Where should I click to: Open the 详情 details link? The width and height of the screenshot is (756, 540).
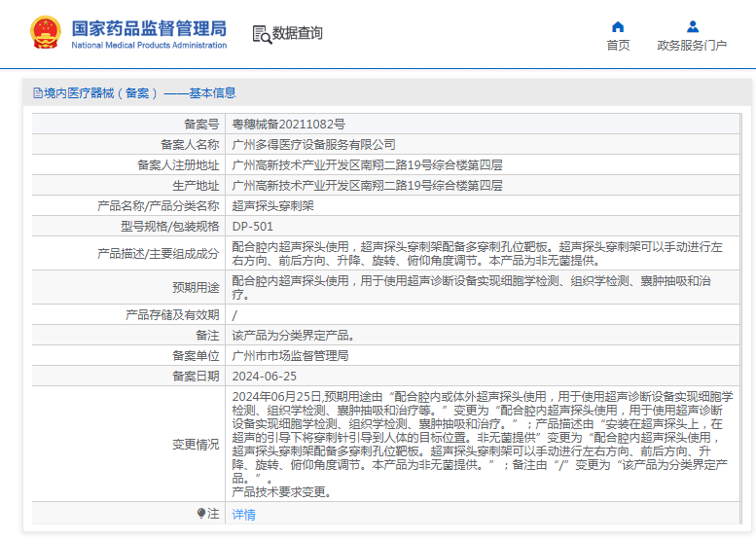pos(243,515)
